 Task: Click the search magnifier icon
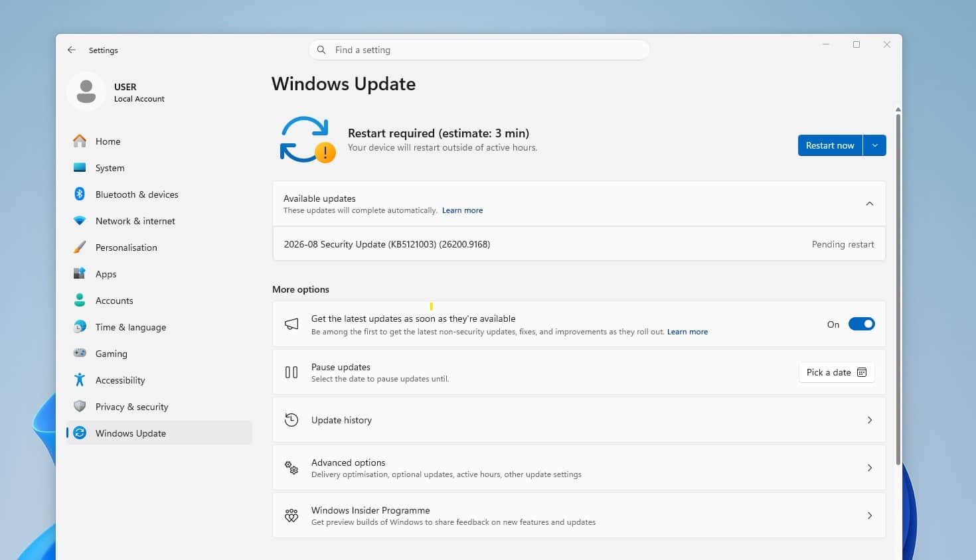tap(321, 50)
